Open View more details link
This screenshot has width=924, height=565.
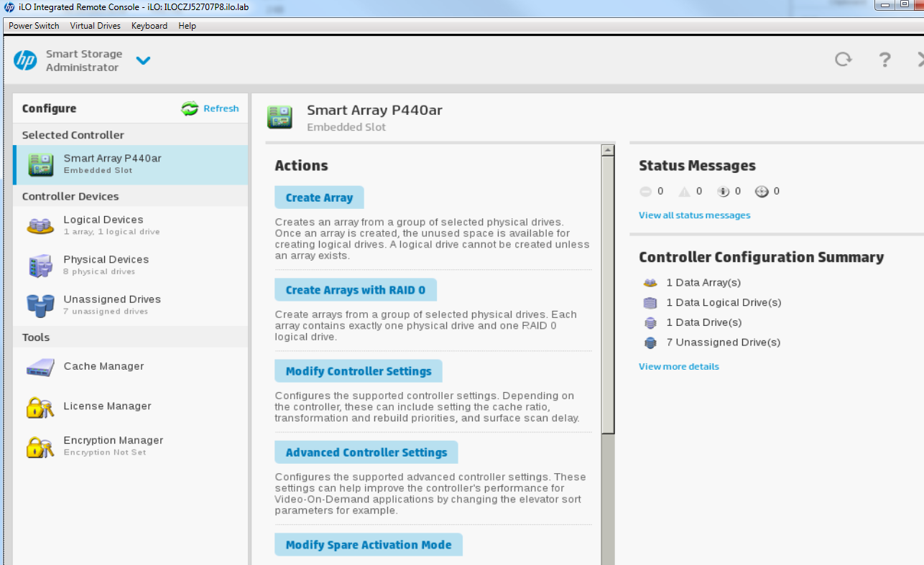click(679, 367)
